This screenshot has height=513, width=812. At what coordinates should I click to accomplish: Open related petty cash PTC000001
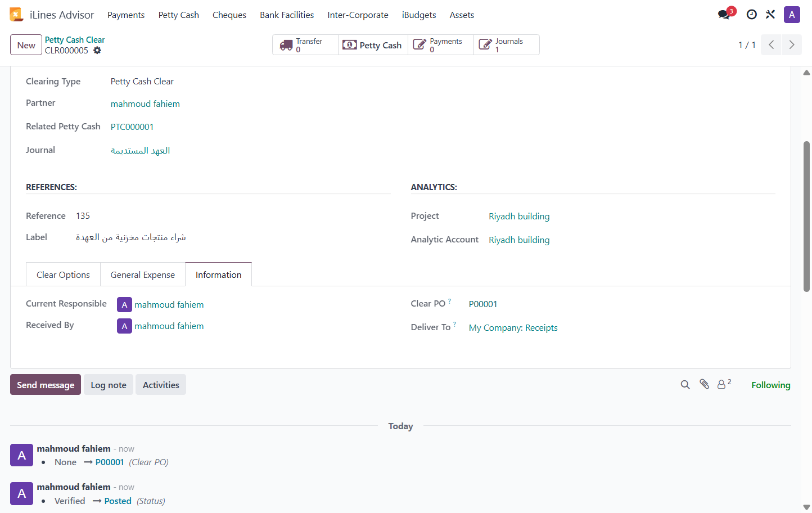[x=132, y=127]
